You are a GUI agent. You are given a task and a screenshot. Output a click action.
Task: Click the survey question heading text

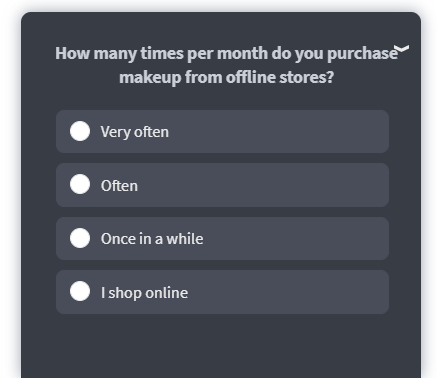coord(227,65)
